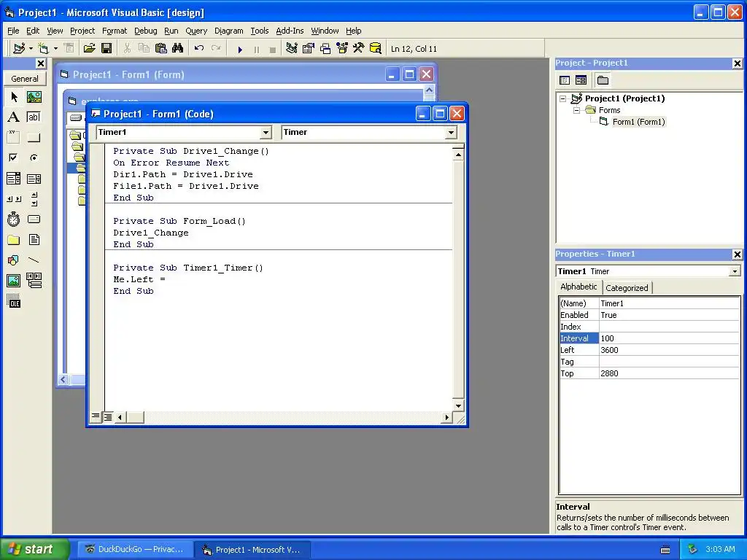Screen dimensions: 747x560
Task: Click the Properties Window toolbar icon
Action: pos(309,48)
